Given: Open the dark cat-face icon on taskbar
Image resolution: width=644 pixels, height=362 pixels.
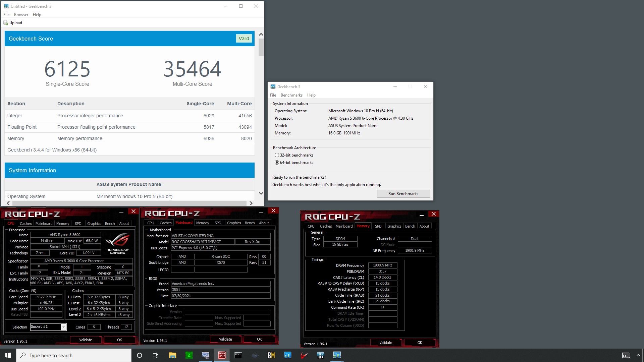Looking at the screenshot, I should click(x=255, y=355).
